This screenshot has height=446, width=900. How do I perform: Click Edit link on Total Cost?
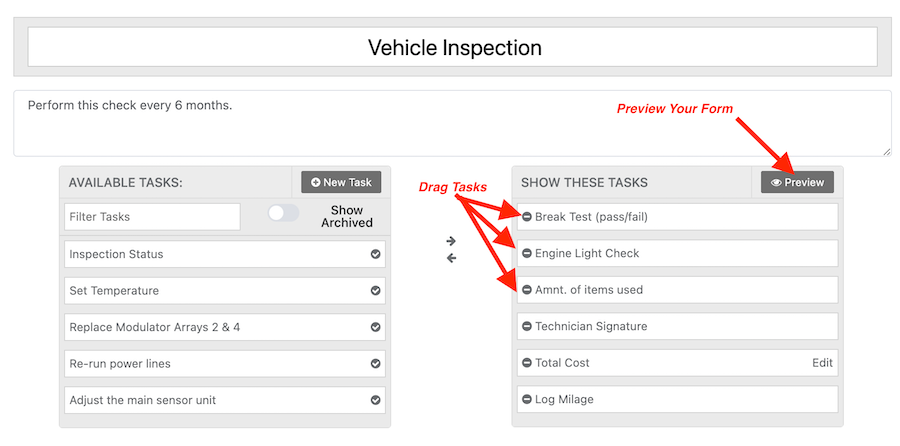click(x=822, y=363)
